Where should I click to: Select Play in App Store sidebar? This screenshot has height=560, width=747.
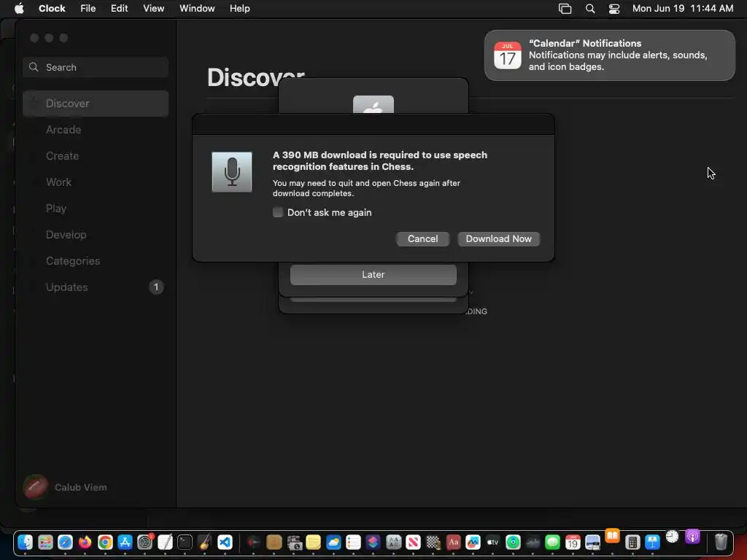tap(96, 209)
